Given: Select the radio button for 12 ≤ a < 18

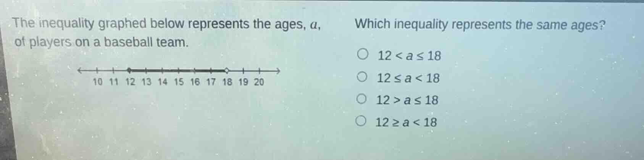Looking at the screenshot, I should coord(363,78).
